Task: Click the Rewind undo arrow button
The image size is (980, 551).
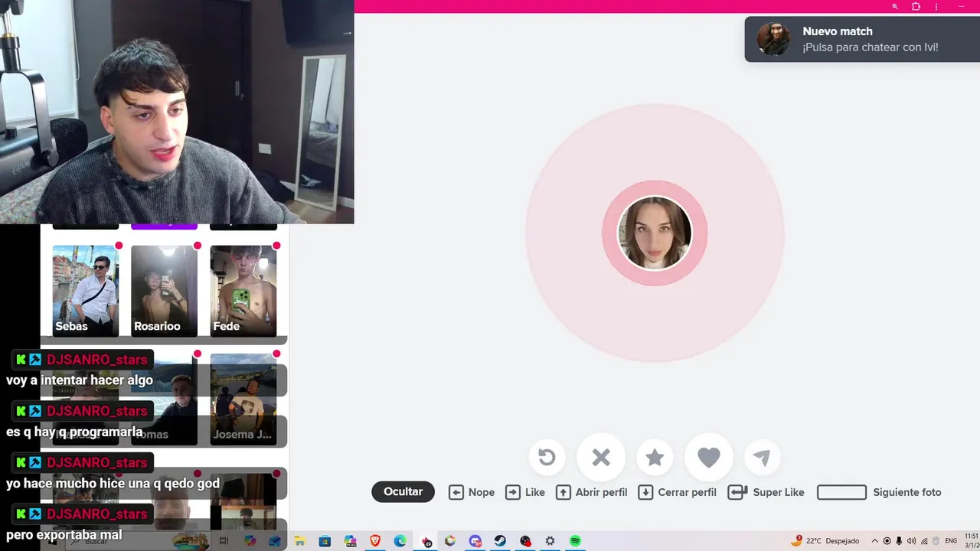Action: [547, 458]
